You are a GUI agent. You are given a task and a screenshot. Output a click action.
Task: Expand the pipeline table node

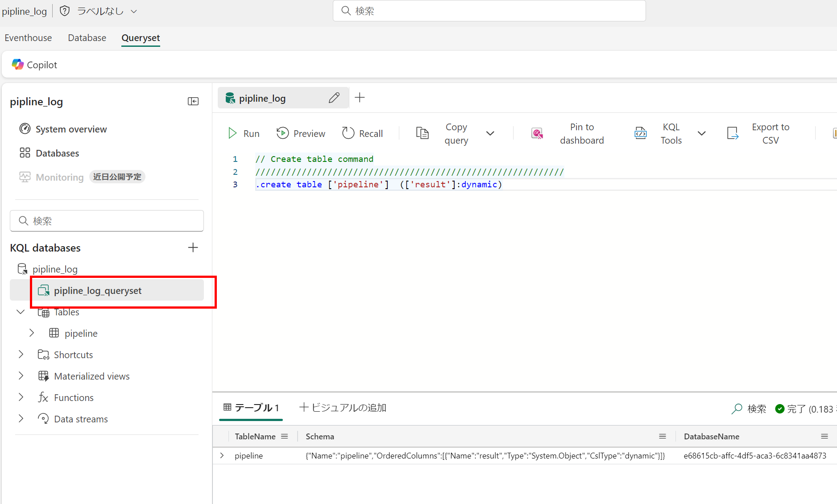[x=32, y=333]
